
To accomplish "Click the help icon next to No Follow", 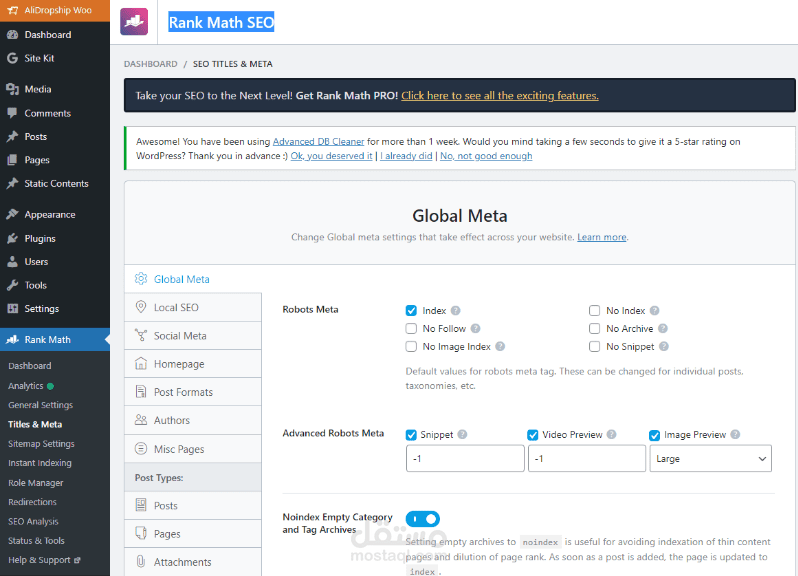I will coord(475,328).
